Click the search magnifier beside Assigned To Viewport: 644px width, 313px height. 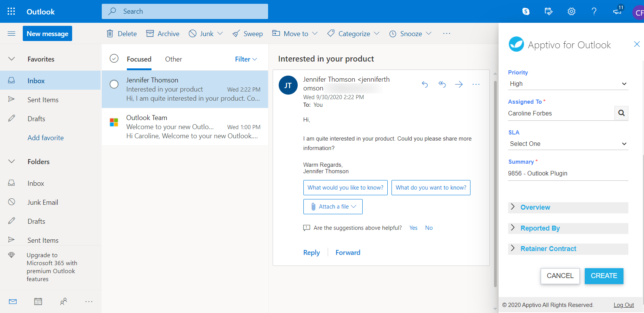pyautogui.click(x=621, y=113)
